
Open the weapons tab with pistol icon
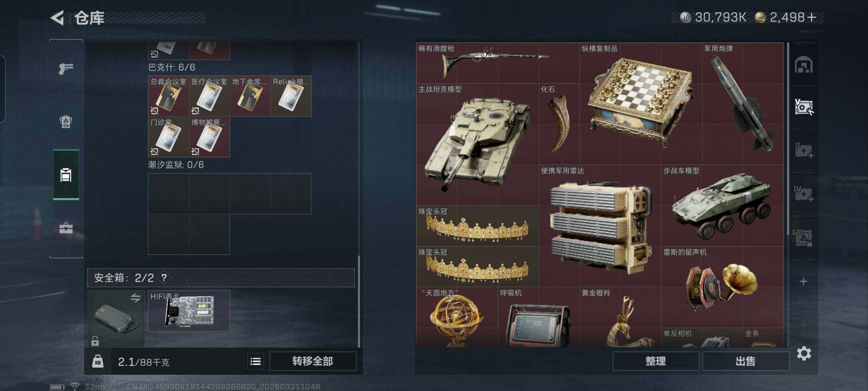coord(66,69)
